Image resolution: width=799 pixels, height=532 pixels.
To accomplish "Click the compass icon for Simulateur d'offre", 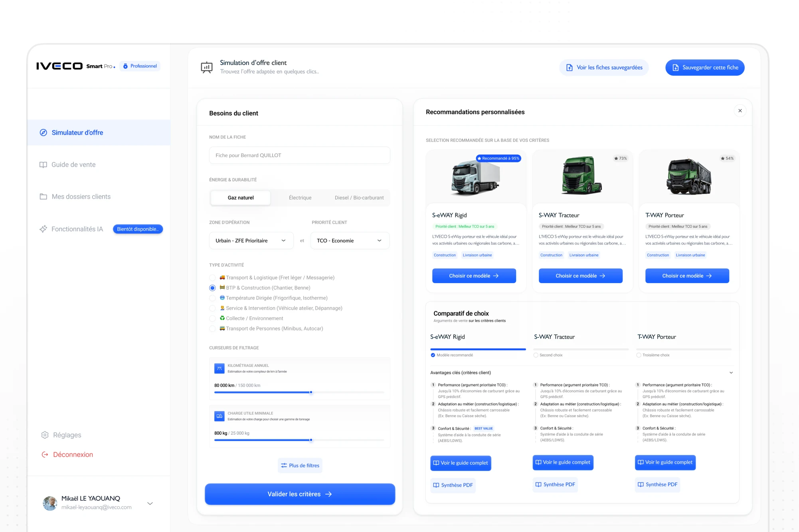I will (x=44, y=132).
